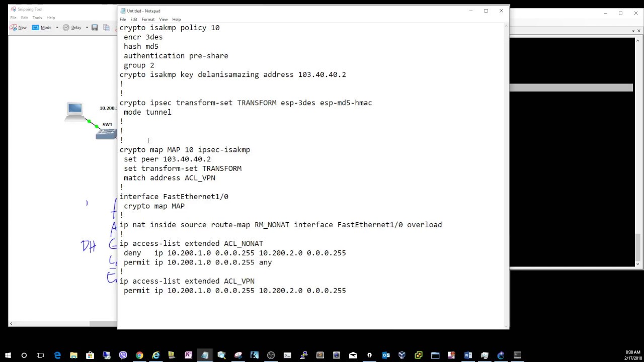This screenshot has width=644, height=362.
Task: Open Mail app from taskbar
Action: click(x=353, y=355)
